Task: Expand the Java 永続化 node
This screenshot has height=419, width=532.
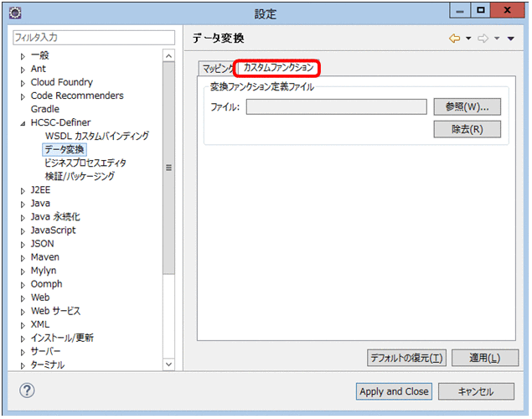Action: (x=23, y=218)
